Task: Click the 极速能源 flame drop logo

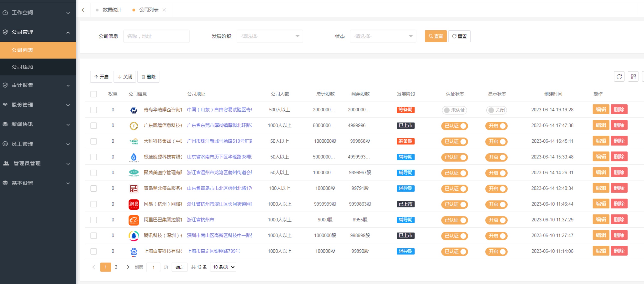Action: [134, 157]
